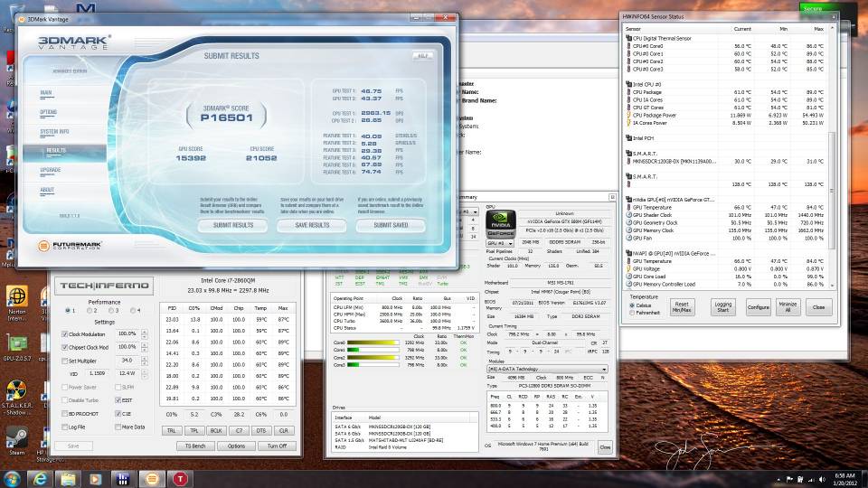The width and height of the screenshot is (868, 488).
Task: Click the volume speaker tray icon
Action: tap(822, 479)
